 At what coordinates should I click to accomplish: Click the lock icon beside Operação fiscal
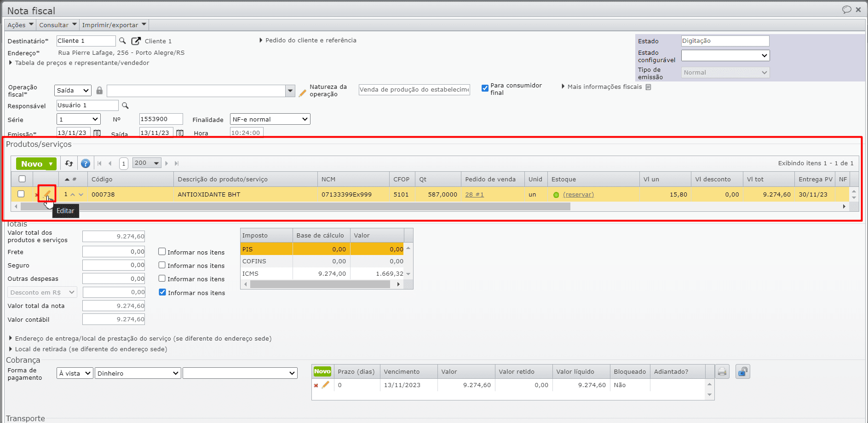click(99, 90)
